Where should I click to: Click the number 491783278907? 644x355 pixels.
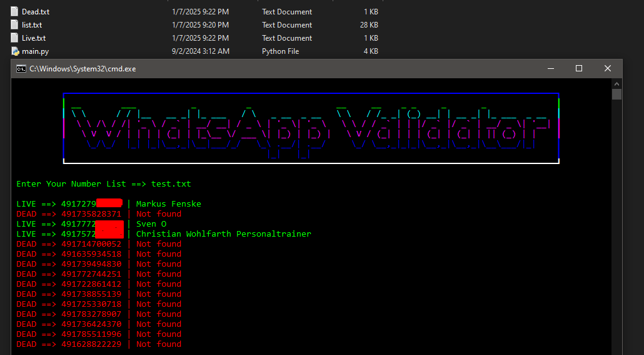[x=91, y=314]
